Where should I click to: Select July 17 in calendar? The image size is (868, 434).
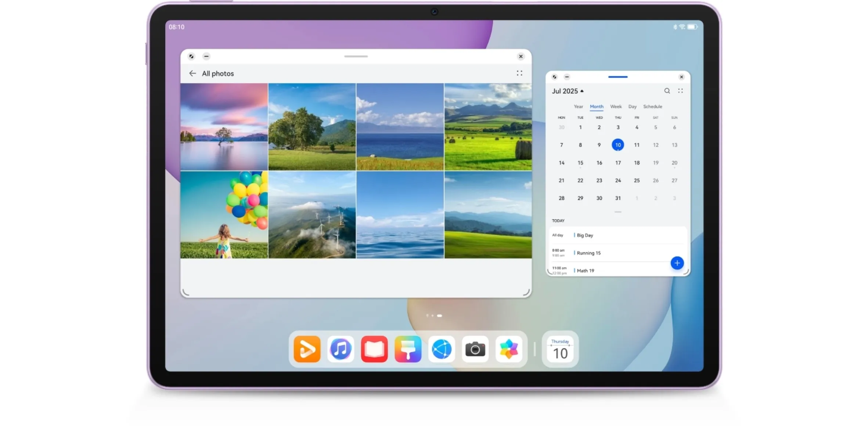[x=618, y=163]
